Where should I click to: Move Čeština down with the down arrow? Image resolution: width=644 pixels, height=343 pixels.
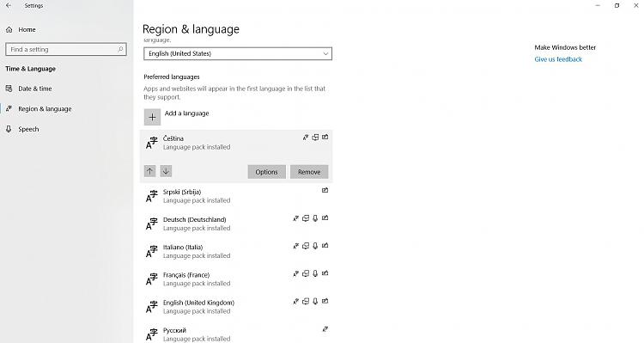point(166,171)
